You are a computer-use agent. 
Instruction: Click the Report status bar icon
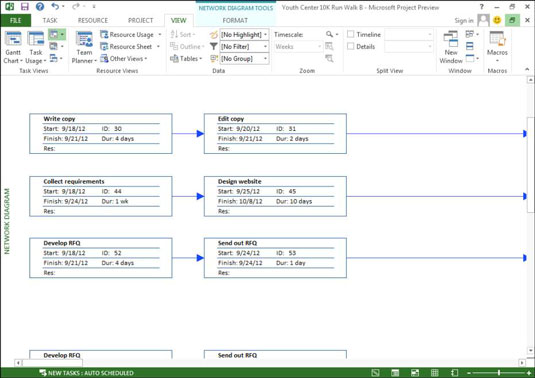click(454, 373)
